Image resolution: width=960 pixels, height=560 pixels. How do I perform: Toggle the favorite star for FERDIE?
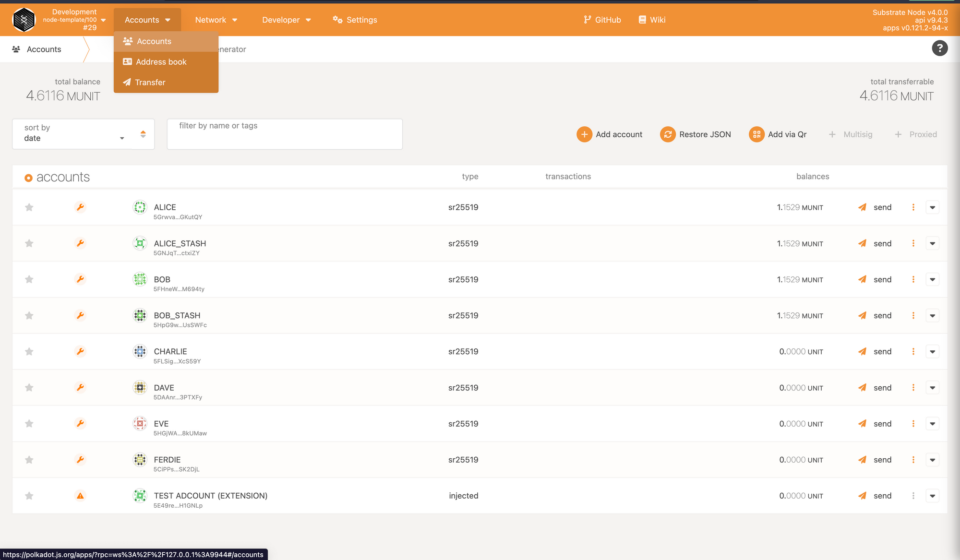pyautogui.click(x=29, y=460)
